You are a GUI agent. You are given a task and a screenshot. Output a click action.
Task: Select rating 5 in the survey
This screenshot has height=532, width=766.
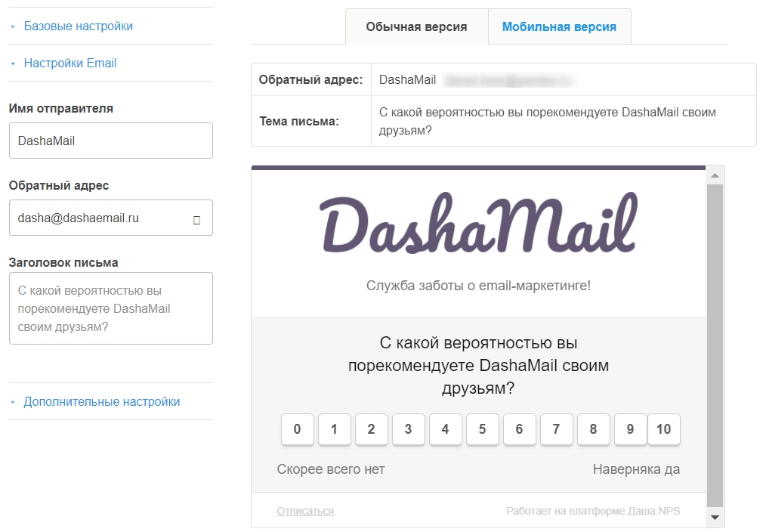482,429
